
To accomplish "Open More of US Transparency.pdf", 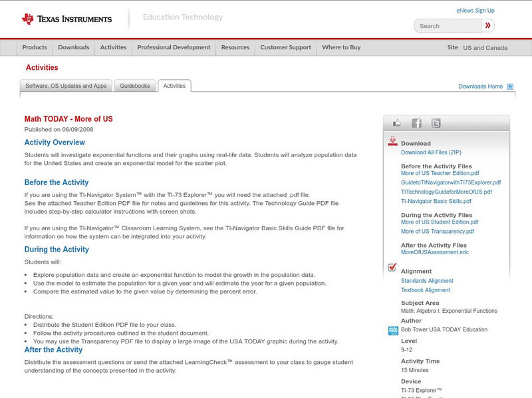I will 438,232.
